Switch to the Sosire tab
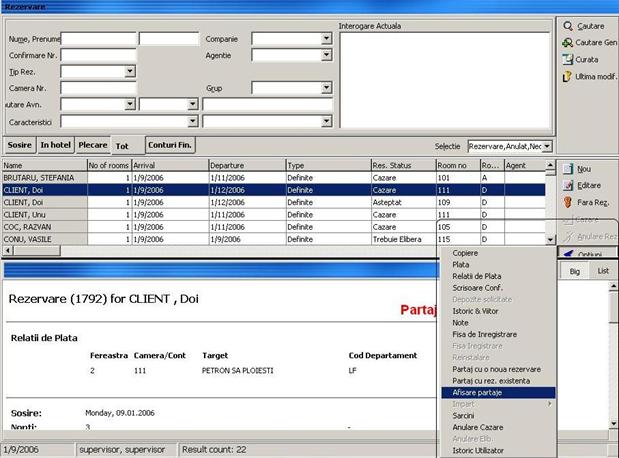The image size is (619, 458). [x=19, y=145]
